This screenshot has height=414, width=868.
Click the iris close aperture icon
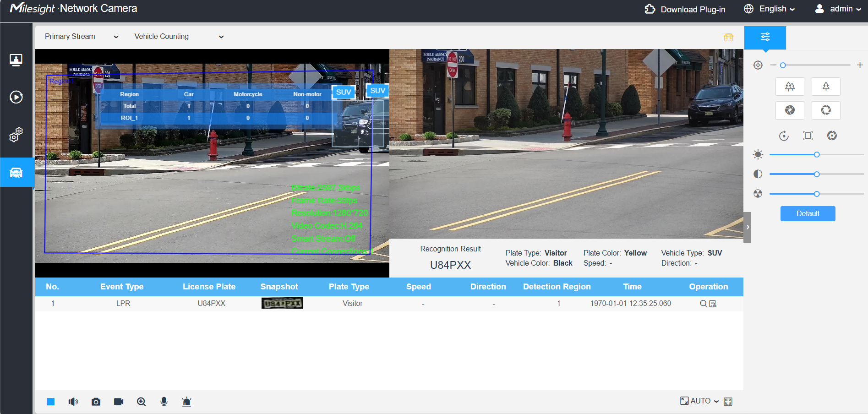coord(790,110)
